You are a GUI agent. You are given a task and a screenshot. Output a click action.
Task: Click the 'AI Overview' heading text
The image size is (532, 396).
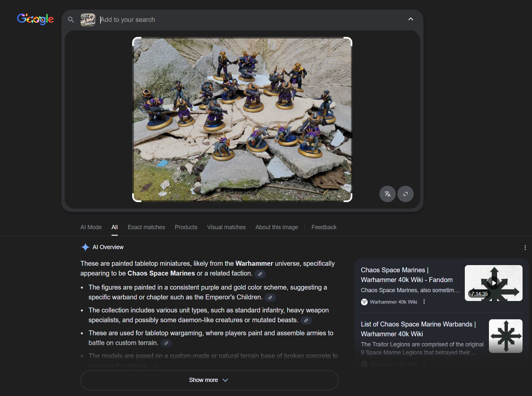108,247
